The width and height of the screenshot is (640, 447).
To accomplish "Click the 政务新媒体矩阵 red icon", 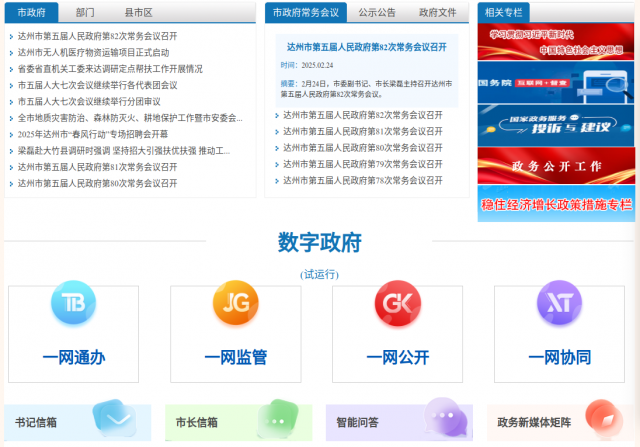I will 604,421.
